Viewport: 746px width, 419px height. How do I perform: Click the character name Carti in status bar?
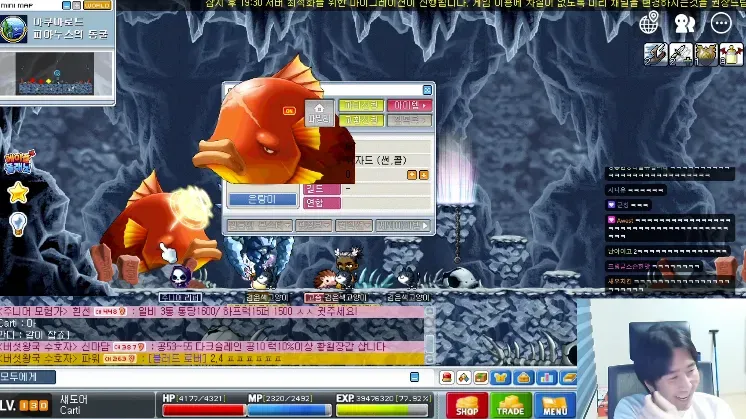click(x=70, y=410)
